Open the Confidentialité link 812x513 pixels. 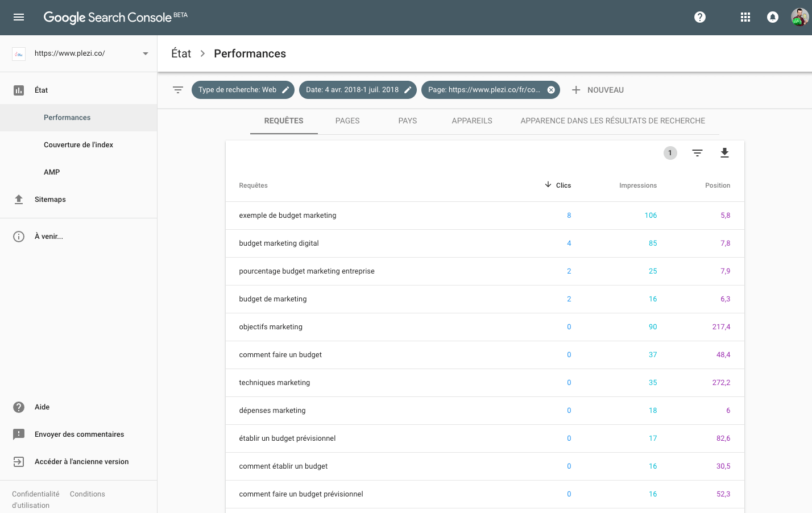pos(35,494)
